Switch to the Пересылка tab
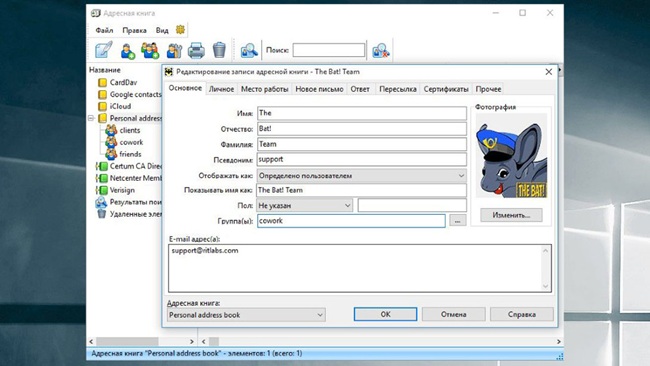650x366 pixels. (x=398, y=89)
